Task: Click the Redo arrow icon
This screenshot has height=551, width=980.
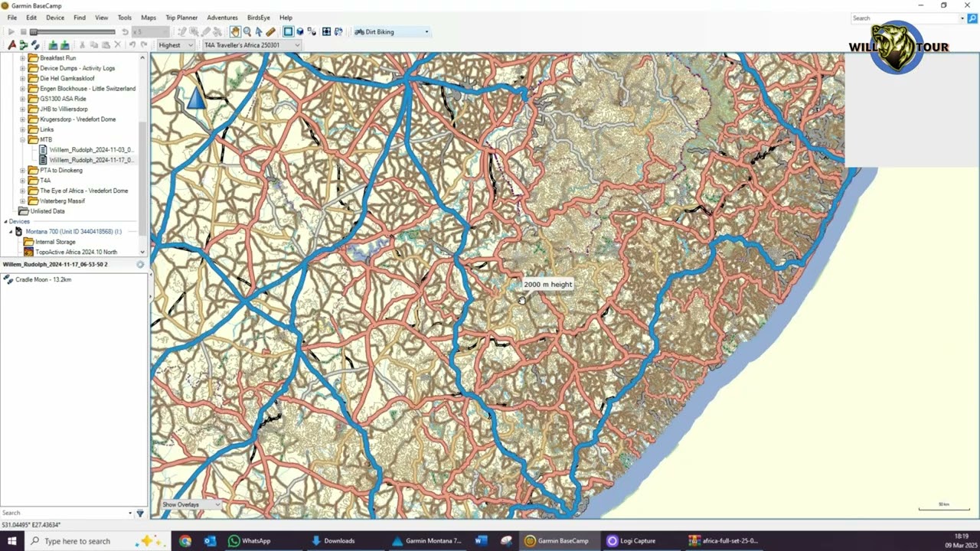Action: [143, 45]
